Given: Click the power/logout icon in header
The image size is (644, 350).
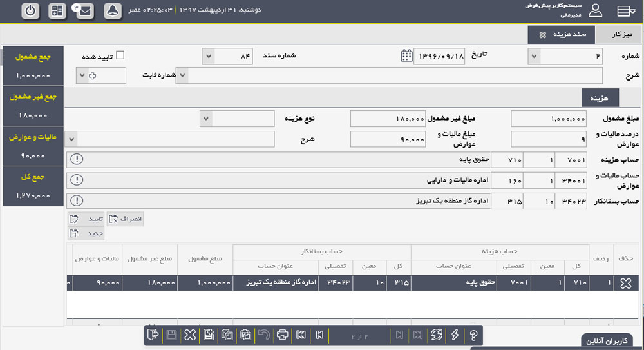Looking at the screenshot, I should point(32,11).
